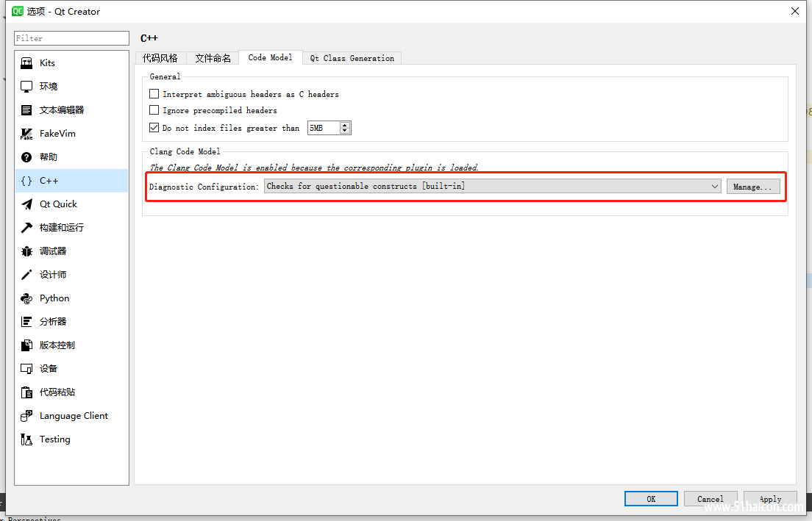
Task: Open the Diagnostic Configuration dropdown
Action: [x=493, y=186]
